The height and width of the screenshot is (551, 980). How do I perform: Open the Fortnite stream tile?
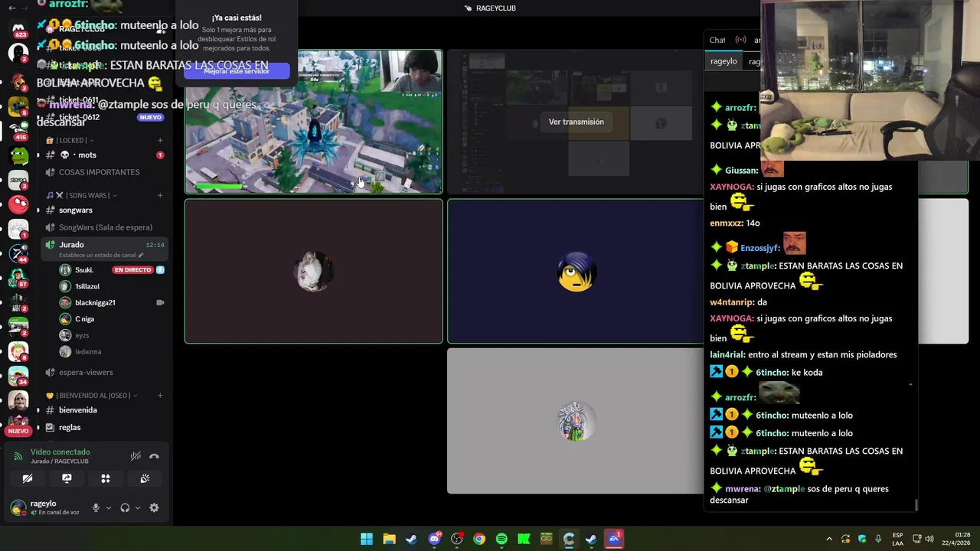(313, 122)
